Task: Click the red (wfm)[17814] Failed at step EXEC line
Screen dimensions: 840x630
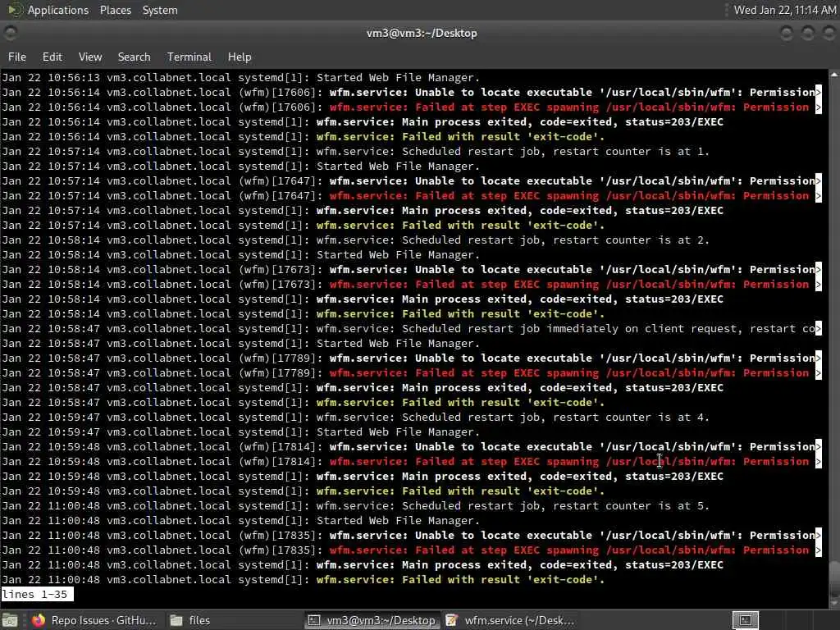Action: (x=411, y=462)
